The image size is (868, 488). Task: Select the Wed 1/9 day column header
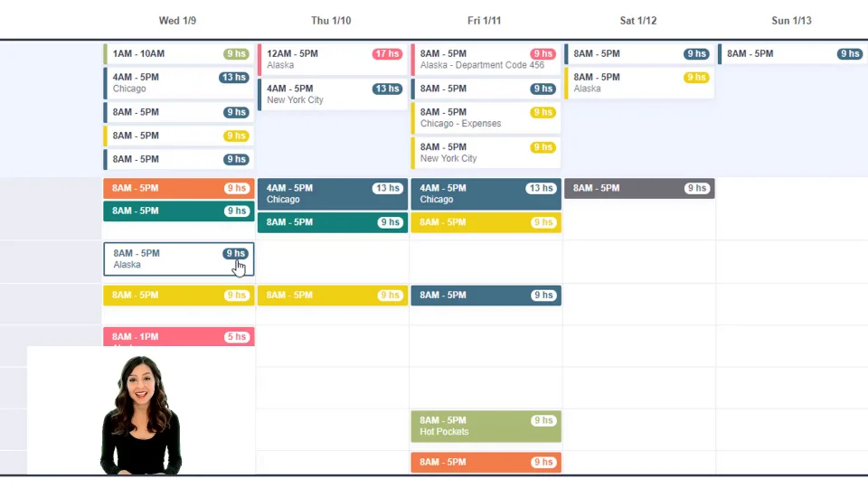[x=177, y=21]
